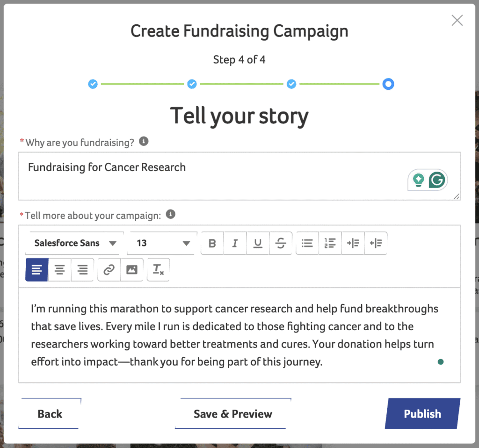The width and height of the screenshot is (479, 448).
Task: Go Back to the previous step
Action: click(50, 414)
